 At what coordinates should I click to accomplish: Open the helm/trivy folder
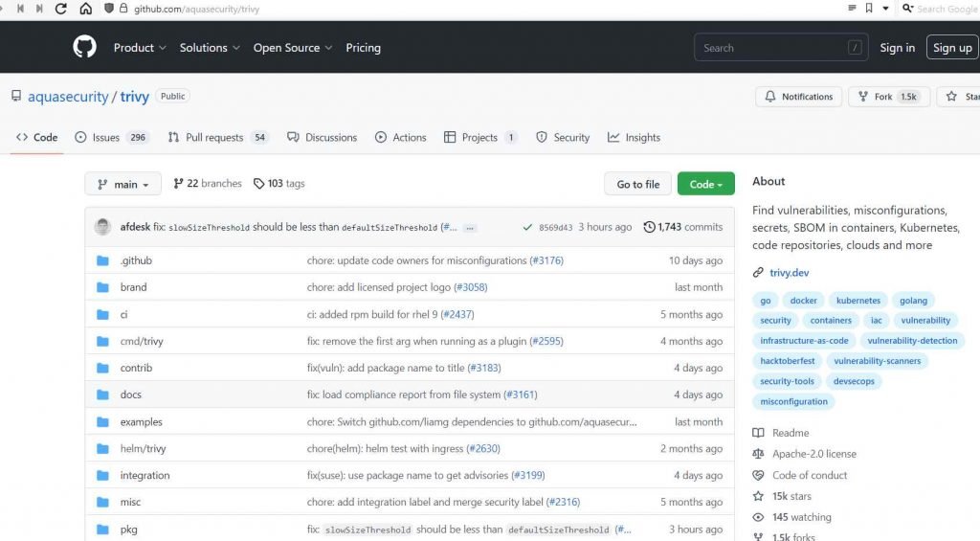[x=144, y=448]
